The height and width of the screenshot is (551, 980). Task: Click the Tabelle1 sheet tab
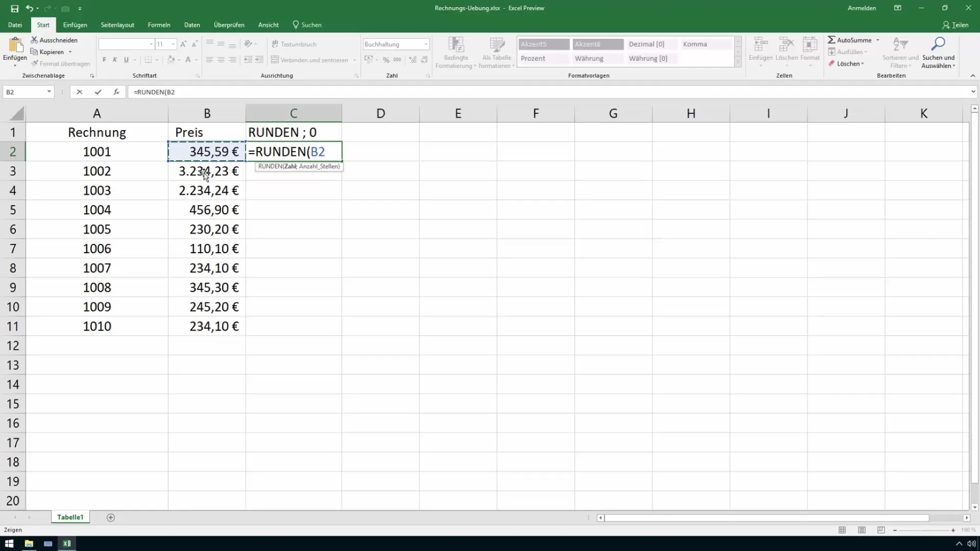pyautogui.click(x=70, y=517)
